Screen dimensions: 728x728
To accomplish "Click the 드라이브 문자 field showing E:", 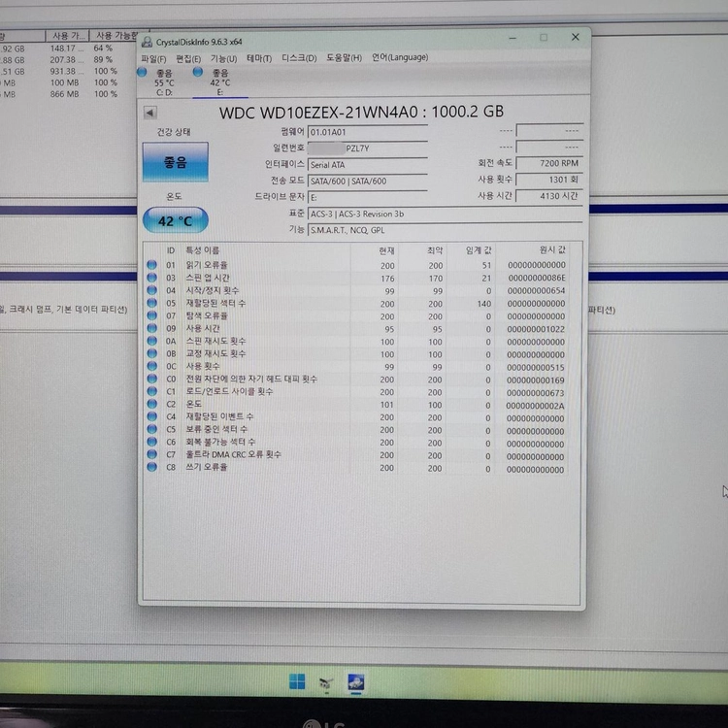I will (x=367, y=197).
